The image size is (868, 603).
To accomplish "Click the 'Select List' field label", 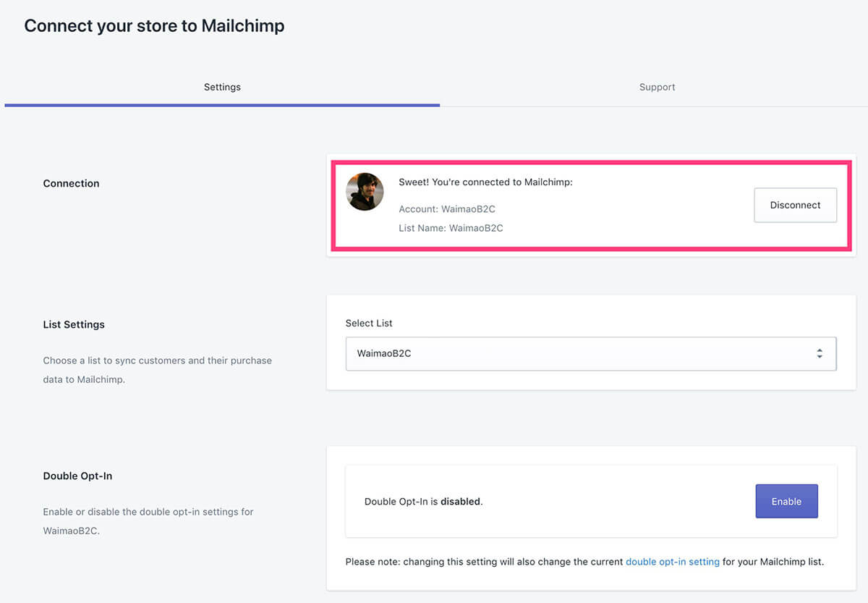I will coord(369,323).
